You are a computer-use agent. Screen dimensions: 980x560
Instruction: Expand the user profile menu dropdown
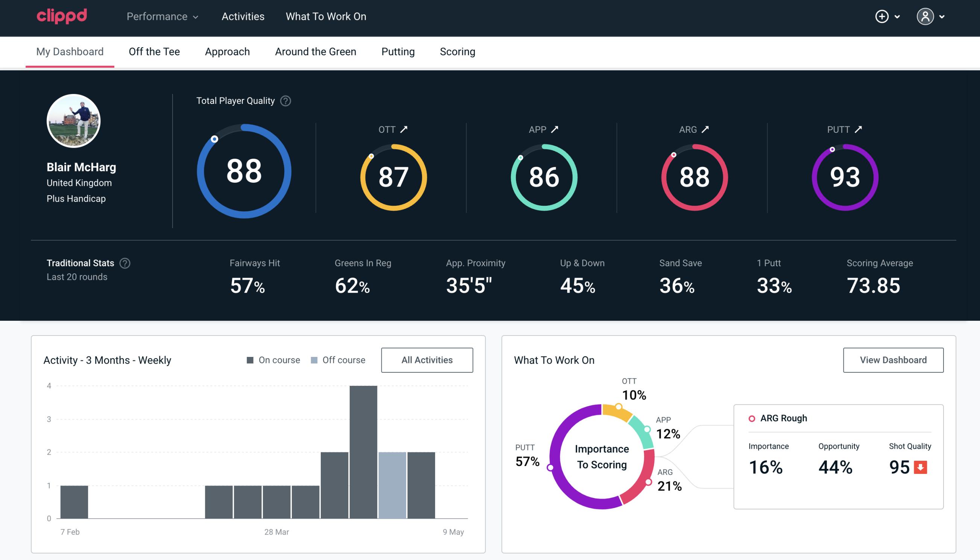932,17
